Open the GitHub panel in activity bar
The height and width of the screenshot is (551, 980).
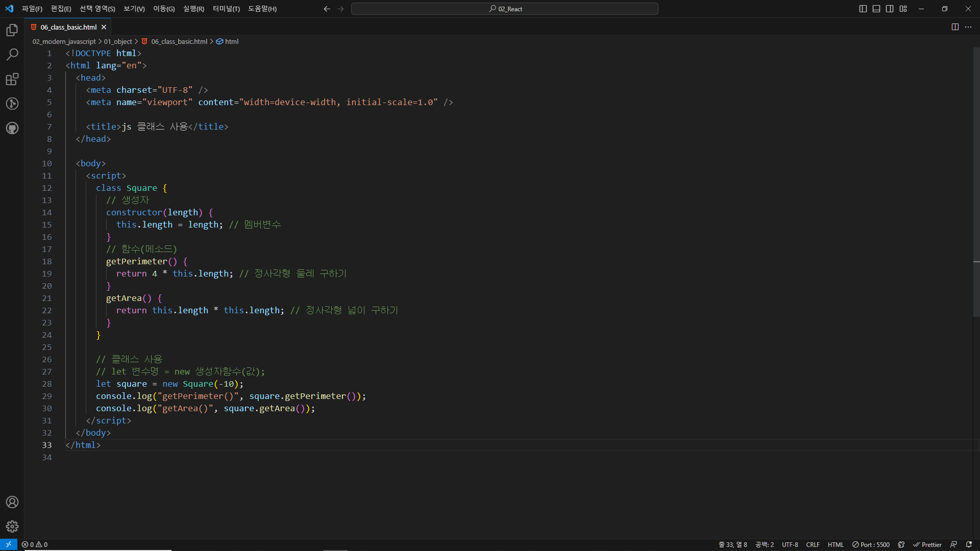[x=12, y=128]
